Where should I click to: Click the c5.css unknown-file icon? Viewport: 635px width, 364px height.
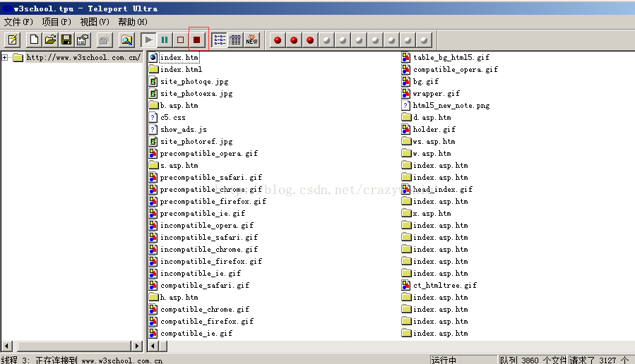[153, 117]
